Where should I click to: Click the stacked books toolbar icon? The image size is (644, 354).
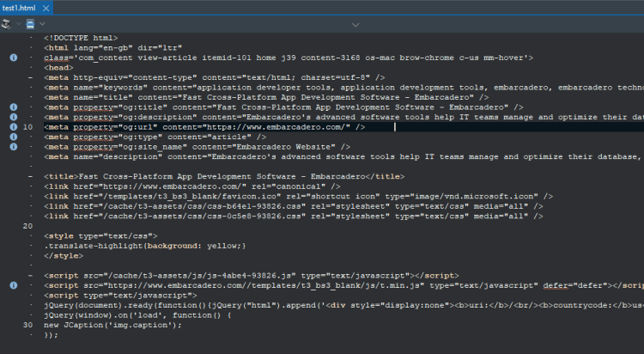pos(6,24)
